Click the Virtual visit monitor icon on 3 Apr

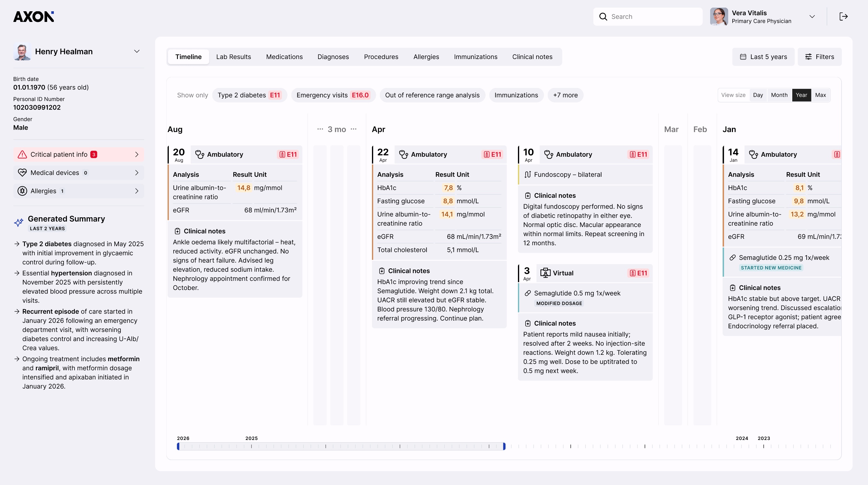545,273
